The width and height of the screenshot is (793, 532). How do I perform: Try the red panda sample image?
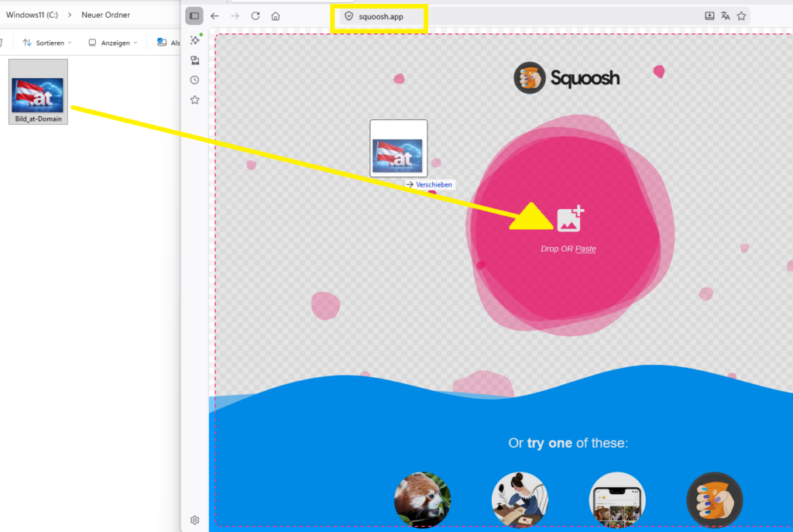(422, 499)
